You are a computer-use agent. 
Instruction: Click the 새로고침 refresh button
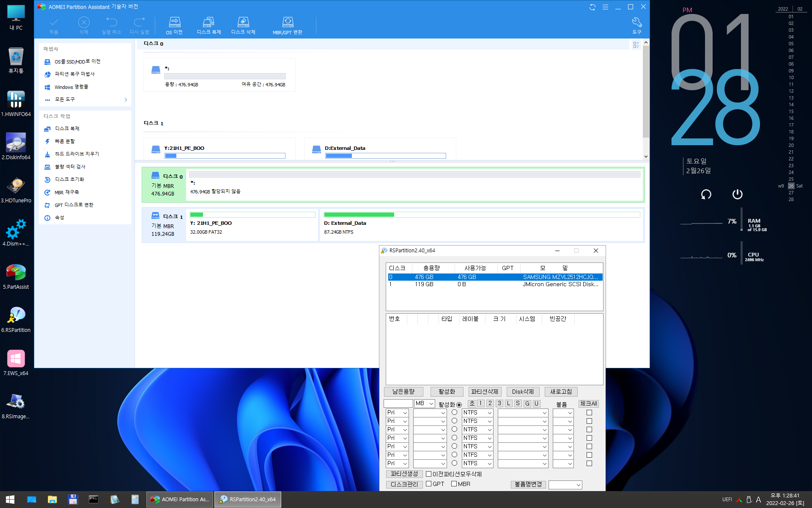click(x=561, y=392)
